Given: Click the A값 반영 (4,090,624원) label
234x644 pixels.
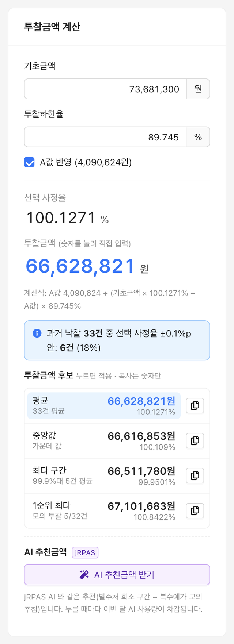Looking at the screenshot, I should (86, 162).
